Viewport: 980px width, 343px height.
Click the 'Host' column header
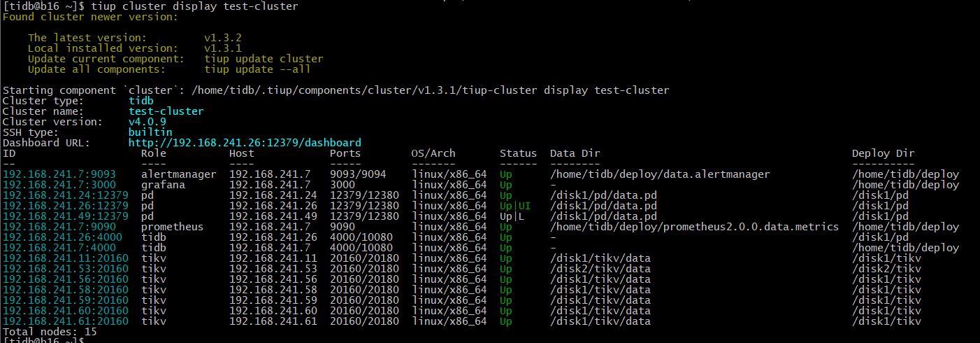242,153
